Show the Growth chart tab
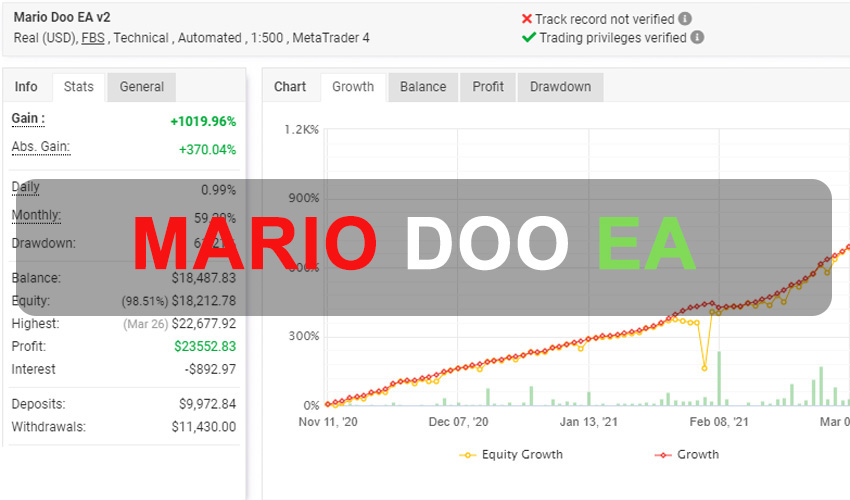 [353, 87]
